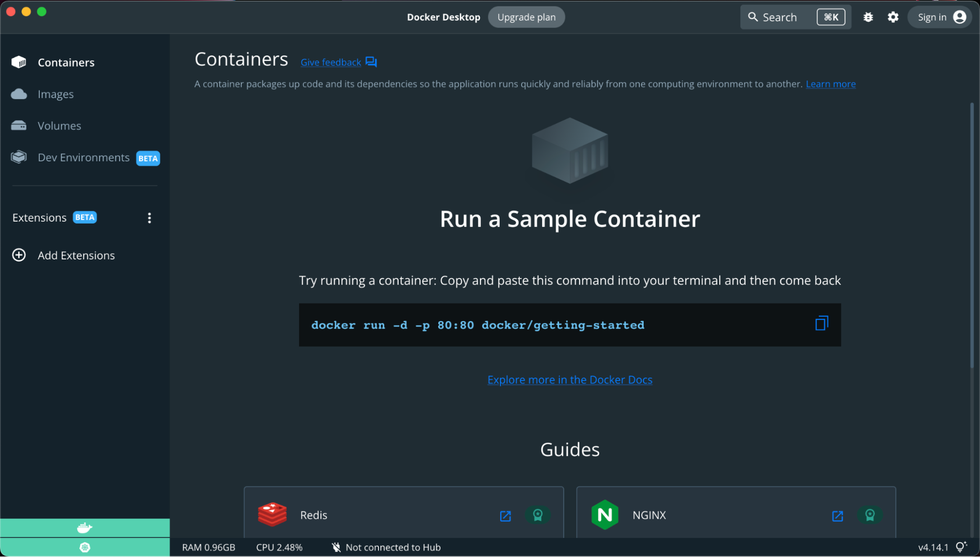Viewport: 980px width, 557px height.
Task: Click the Containers sidebar icon
Action: coord(19,62)
